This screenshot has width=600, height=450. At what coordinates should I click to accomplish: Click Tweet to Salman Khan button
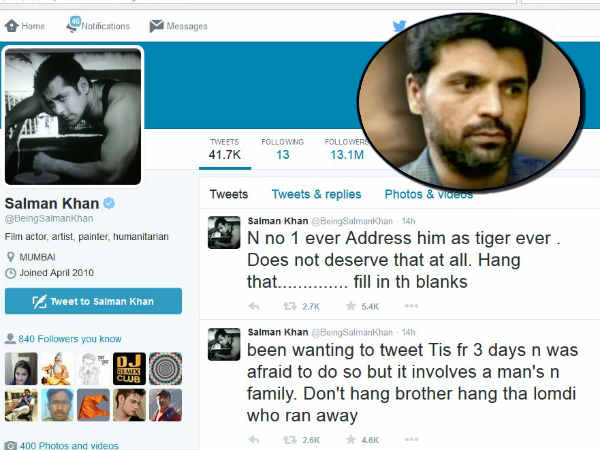[x=93, y=301]
